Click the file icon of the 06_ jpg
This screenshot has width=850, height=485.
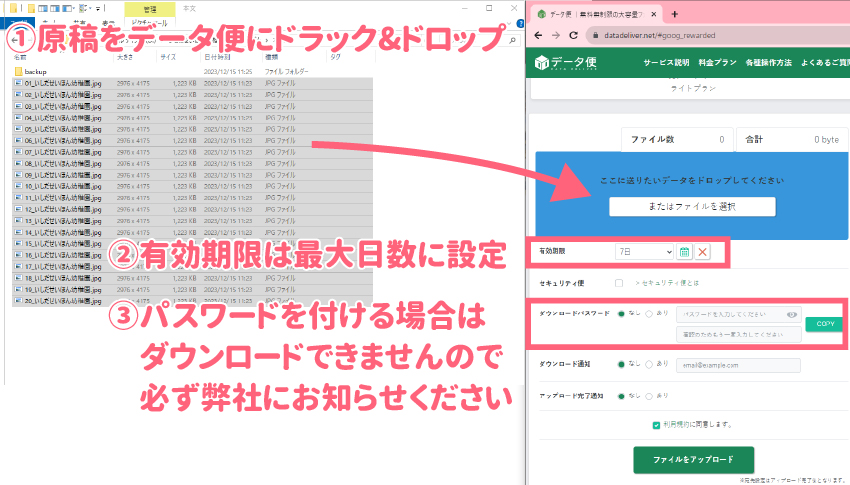pos(18,140)
